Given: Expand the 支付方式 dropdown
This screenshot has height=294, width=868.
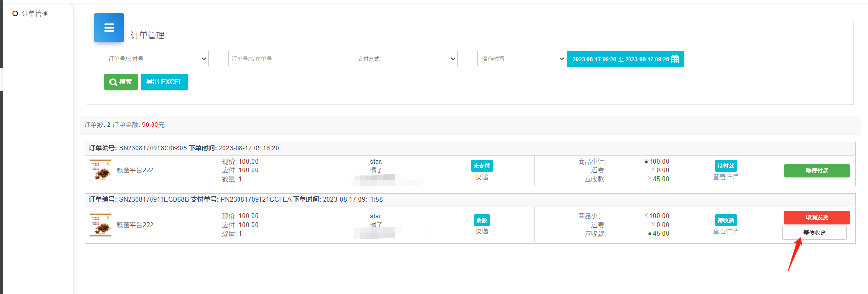Looking at the screenshot, I should [405, 59].
